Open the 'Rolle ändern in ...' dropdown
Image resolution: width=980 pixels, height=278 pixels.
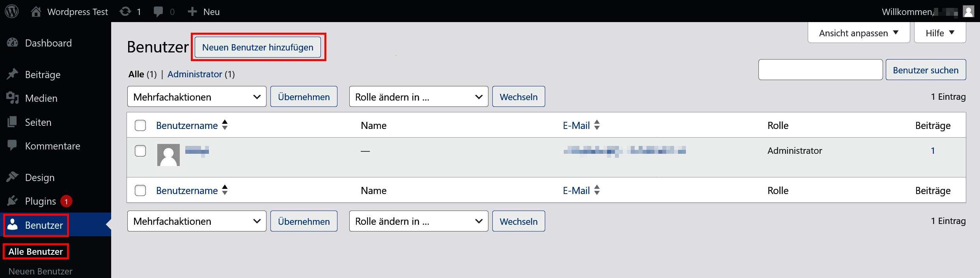(418, 97)
